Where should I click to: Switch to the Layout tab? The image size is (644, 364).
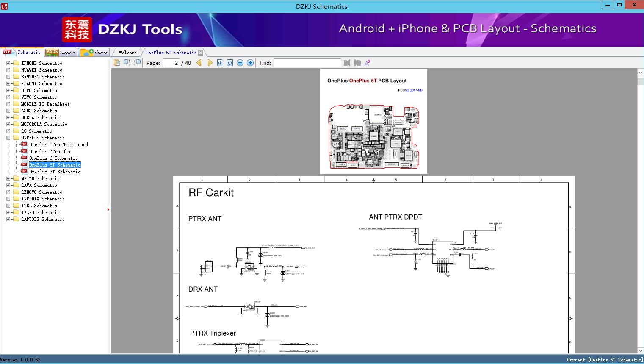61,53
